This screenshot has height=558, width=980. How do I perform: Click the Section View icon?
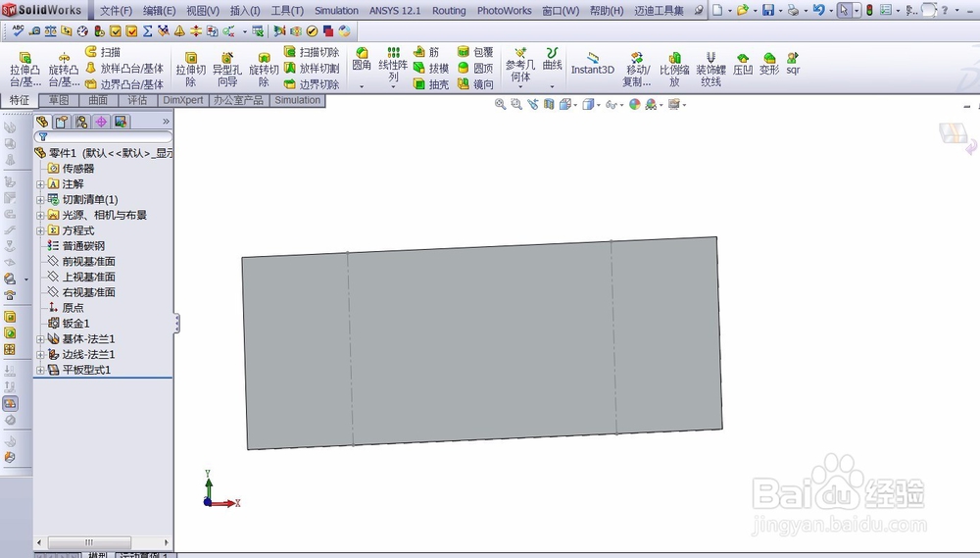tap(549, 105)
